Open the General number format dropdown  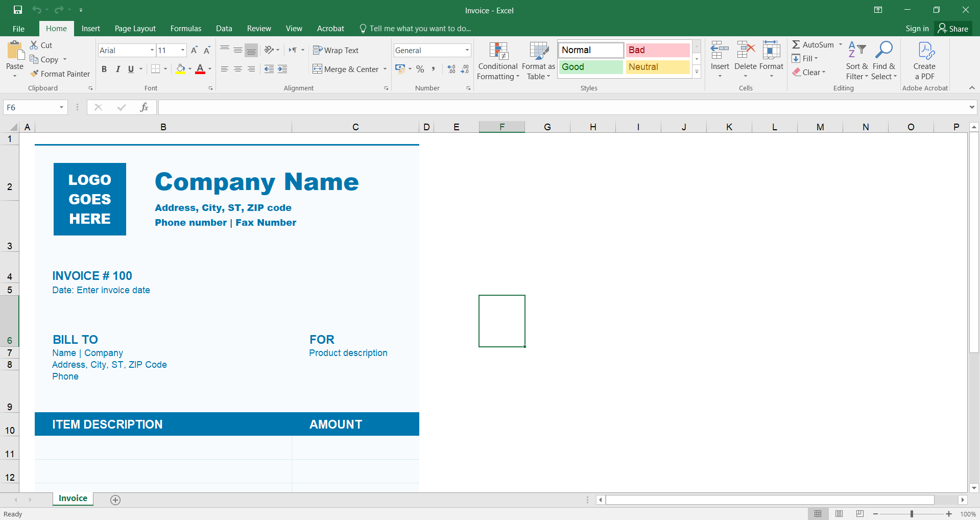(x=467, y=50)
